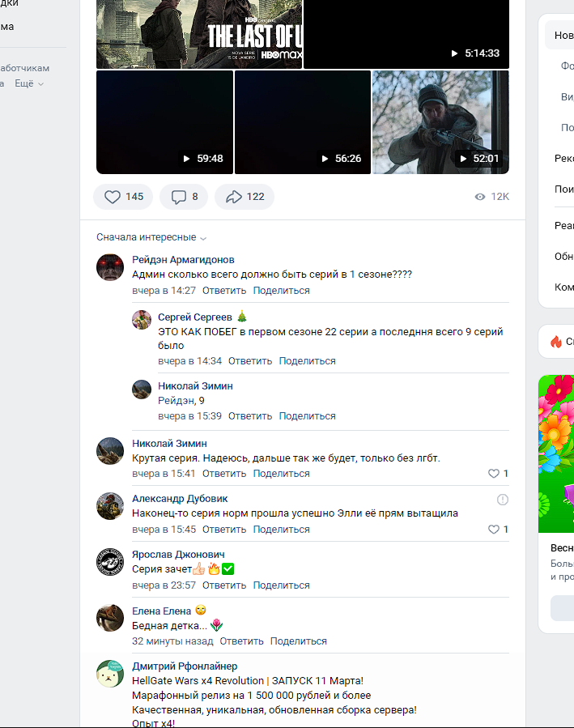Image resolution: width=574 pixels, height=728 pixels.
Task: Reply to Сергей Сергеев's comment
Action: click(250, 361)
